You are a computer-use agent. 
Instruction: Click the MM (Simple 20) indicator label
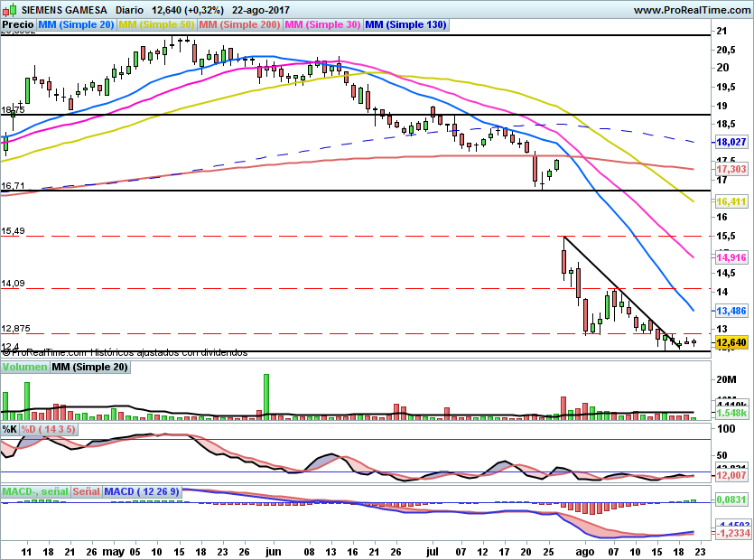pyautogui.click(x=77, y=25)
